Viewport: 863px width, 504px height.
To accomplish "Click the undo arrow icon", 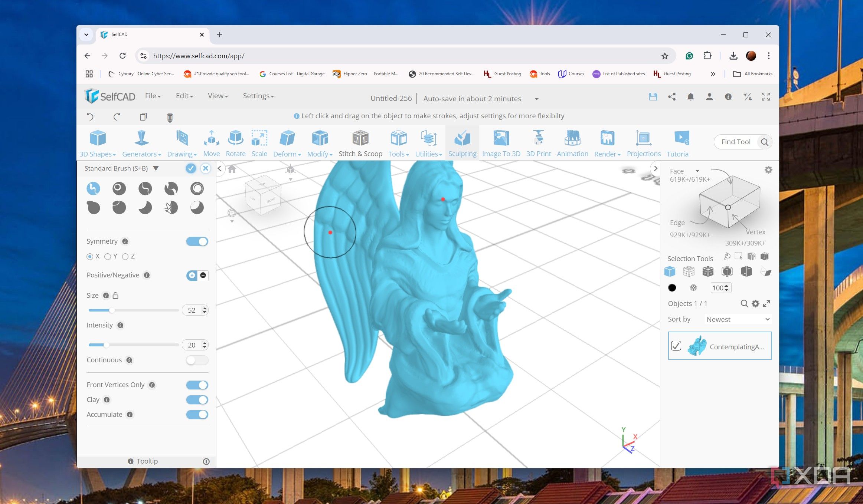I will coord(90,117).
